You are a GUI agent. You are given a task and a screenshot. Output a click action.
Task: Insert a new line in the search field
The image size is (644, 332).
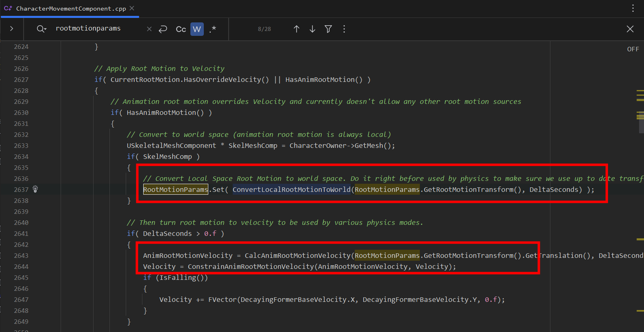pos(163,29)
